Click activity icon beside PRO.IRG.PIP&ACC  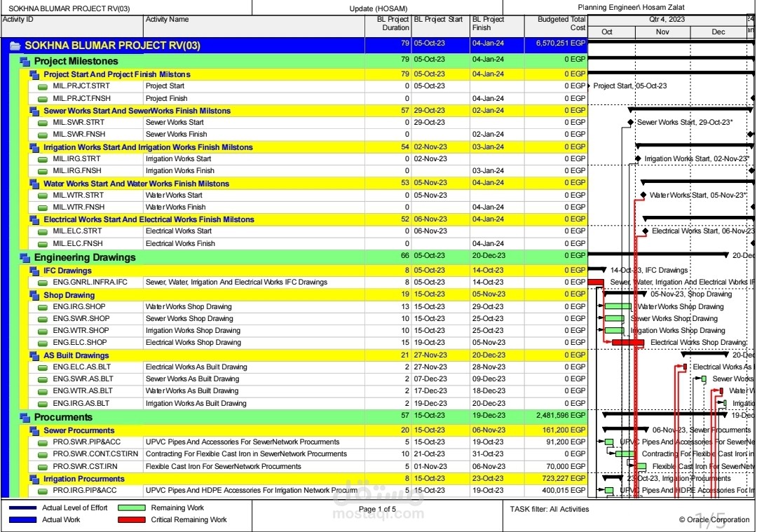click(43, 491)
